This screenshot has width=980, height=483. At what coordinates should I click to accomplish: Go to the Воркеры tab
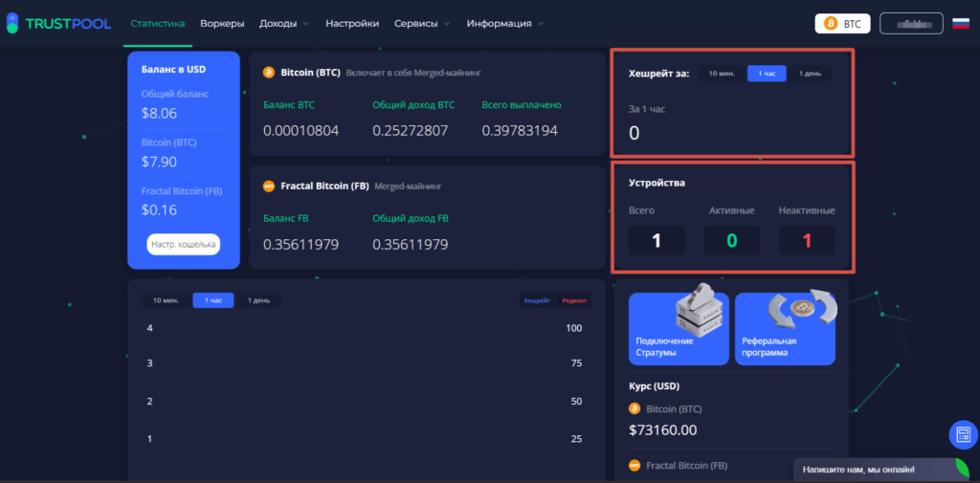pyautogui.click(x=222, y=23)
